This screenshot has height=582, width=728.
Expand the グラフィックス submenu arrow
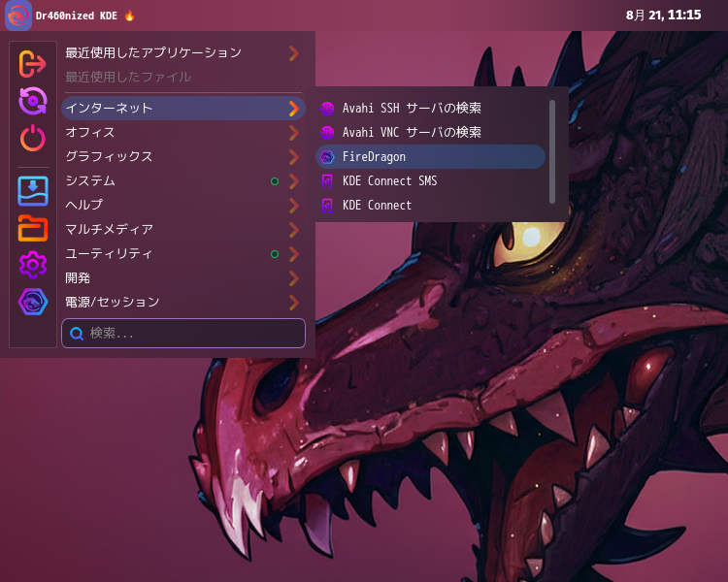coord(294,157)
